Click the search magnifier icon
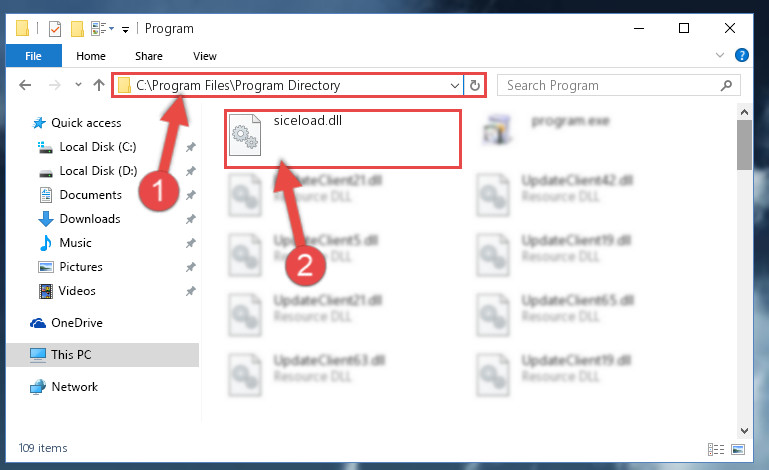This screenshot has height=470, width=769. point(726,85)
